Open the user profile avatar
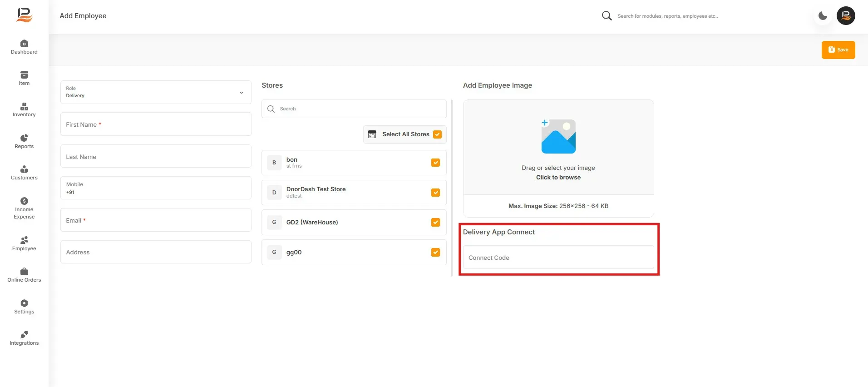868x387 pixels. tap(846, 15)
